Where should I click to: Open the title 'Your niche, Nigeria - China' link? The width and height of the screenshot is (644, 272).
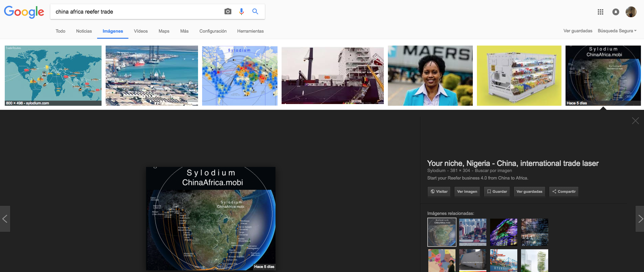[x=513, y=163]
